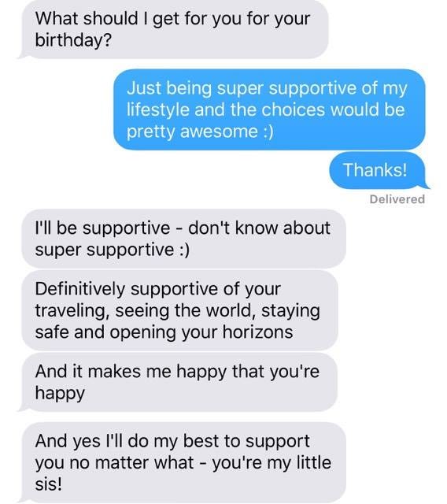Click the word "traveling," in the gray message
The height and width of the screenshot is (504, 447).
(x=72, y=311)
